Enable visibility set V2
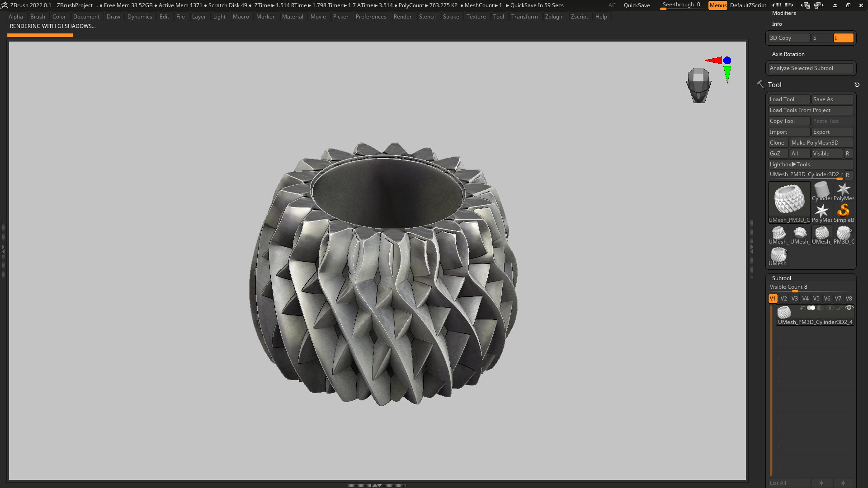 tap(784, 299)
